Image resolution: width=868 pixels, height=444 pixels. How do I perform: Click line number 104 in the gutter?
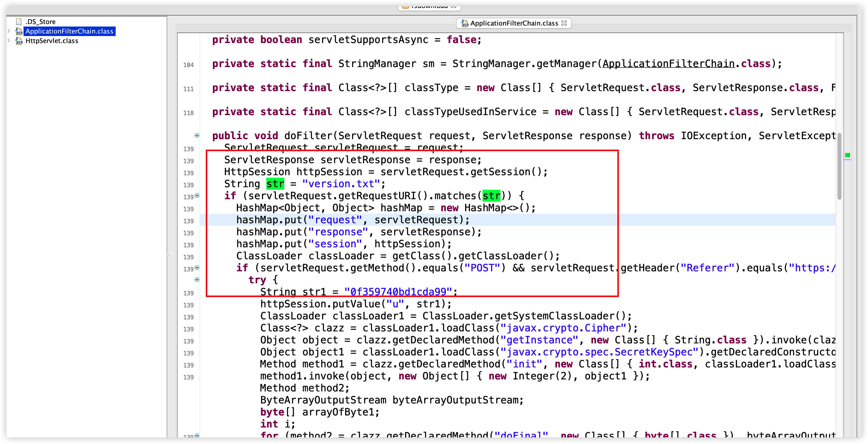coord(188,65)
